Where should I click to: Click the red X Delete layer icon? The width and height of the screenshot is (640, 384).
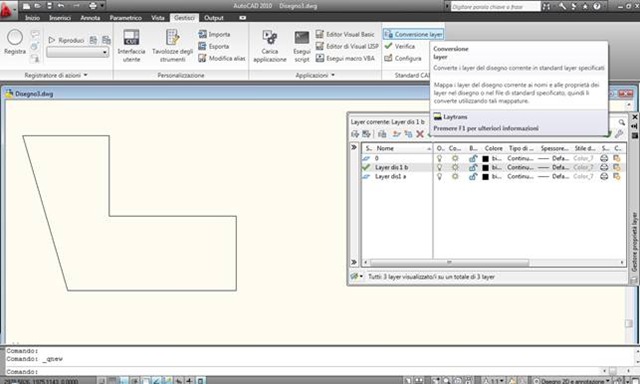click(420, 134)
